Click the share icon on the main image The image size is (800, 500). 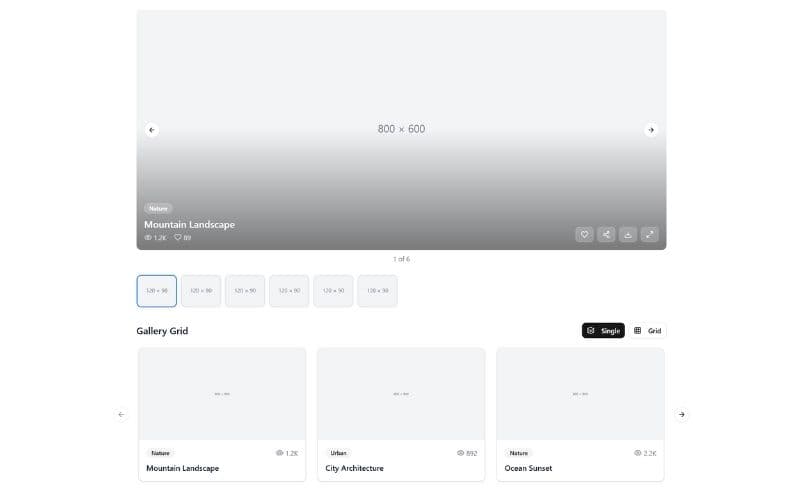pos(606,234)
